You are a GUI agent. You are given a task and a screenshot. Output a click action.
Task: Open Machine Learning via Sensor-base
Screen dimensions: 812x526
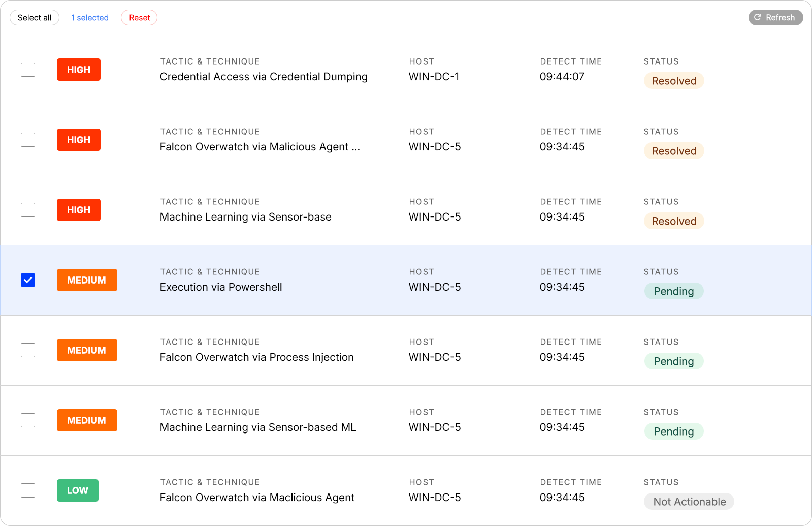(x=246, y=217)
